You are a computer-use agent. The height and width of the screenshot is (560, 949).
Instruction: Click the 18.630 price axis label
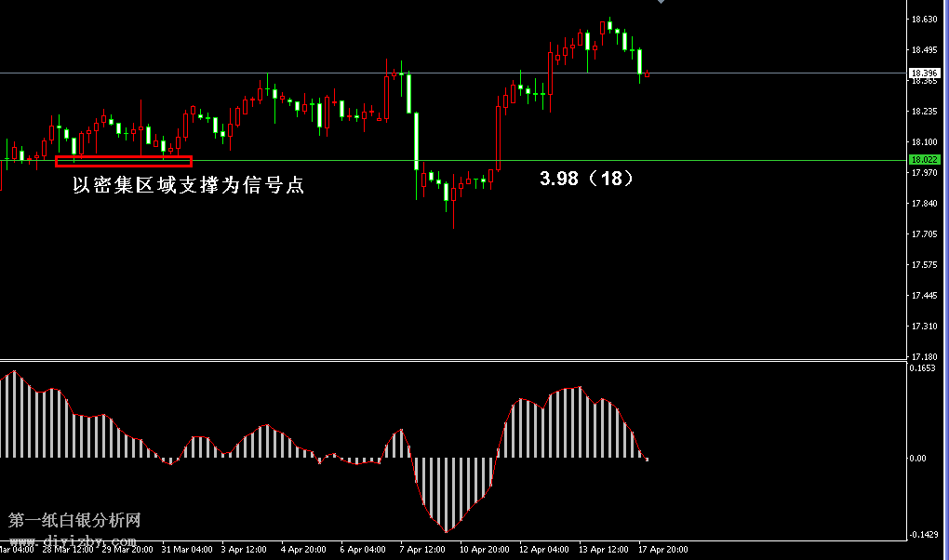point(924,20)
